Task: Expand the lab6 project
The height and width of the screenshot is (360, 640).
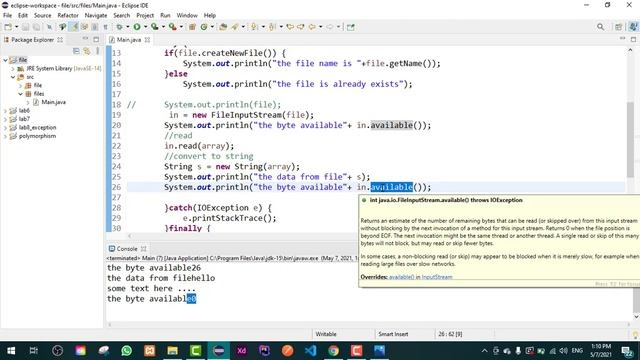Action: [x=5, y=111]
